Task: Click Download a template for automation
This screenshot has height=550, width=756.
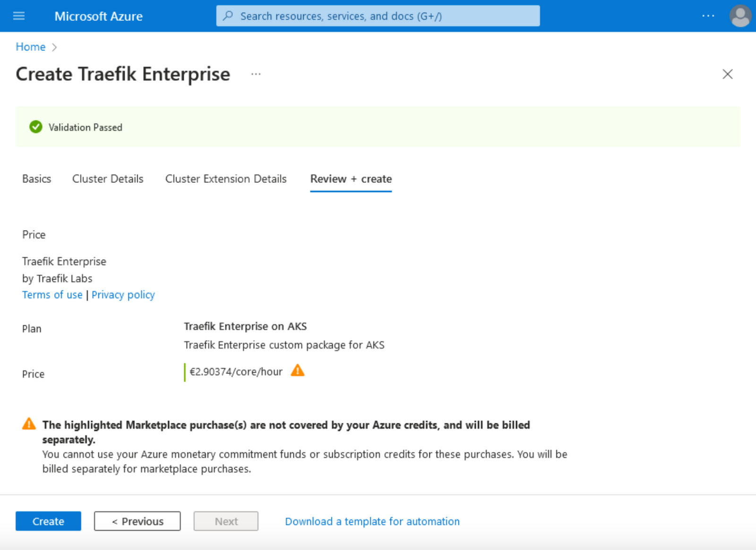Action: click(372, 521)
